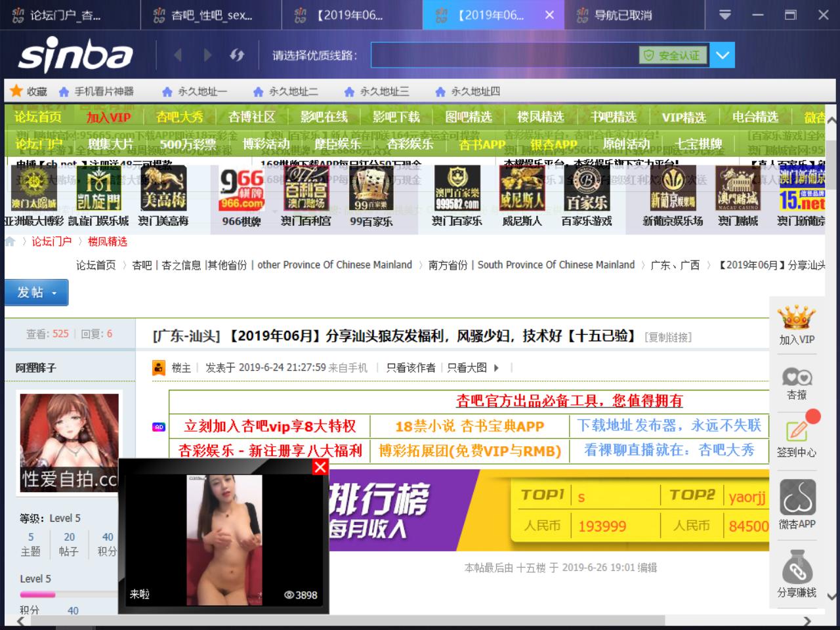Open 500万彩票 in second nav row
840x630 pixels.
pos(188,144)
